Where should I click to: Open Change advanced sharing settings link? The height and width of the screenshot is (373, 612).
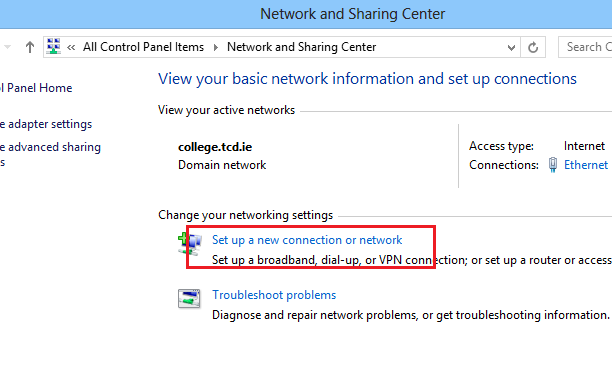tap(50, 154)
